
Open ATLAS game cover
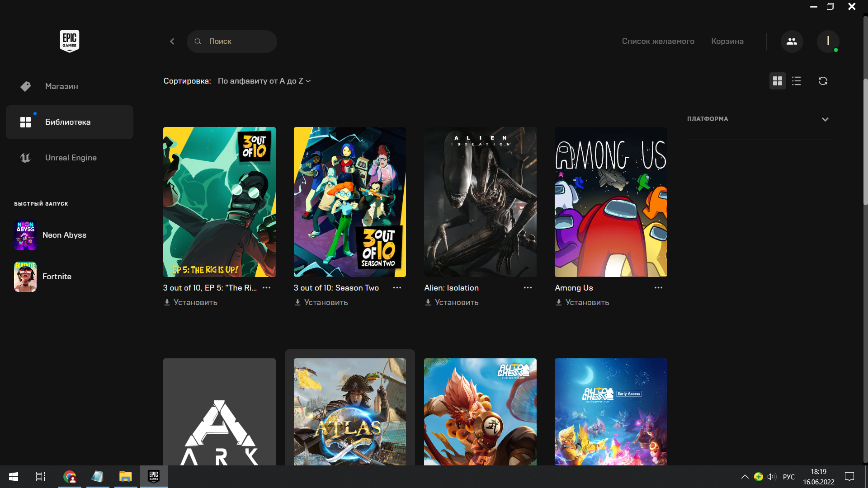tap(350, 412)
